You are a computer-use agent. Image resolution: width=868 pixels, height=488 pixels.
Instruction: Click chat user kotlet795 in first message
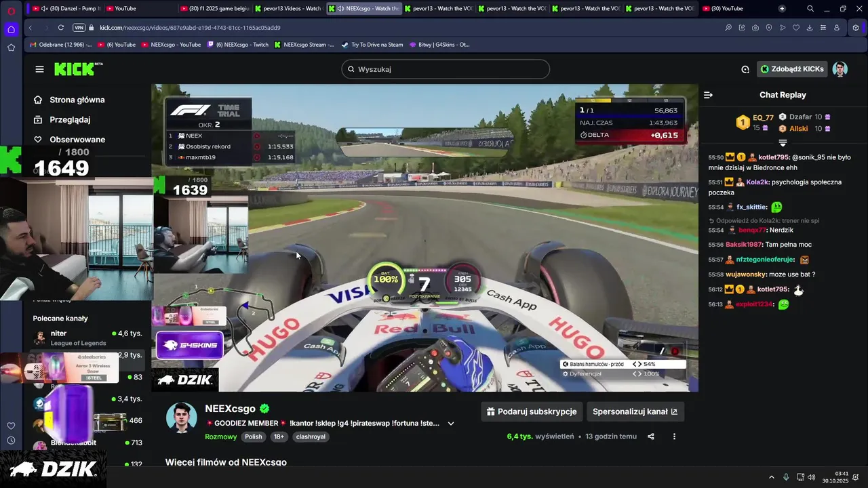(x=773, y=157)
